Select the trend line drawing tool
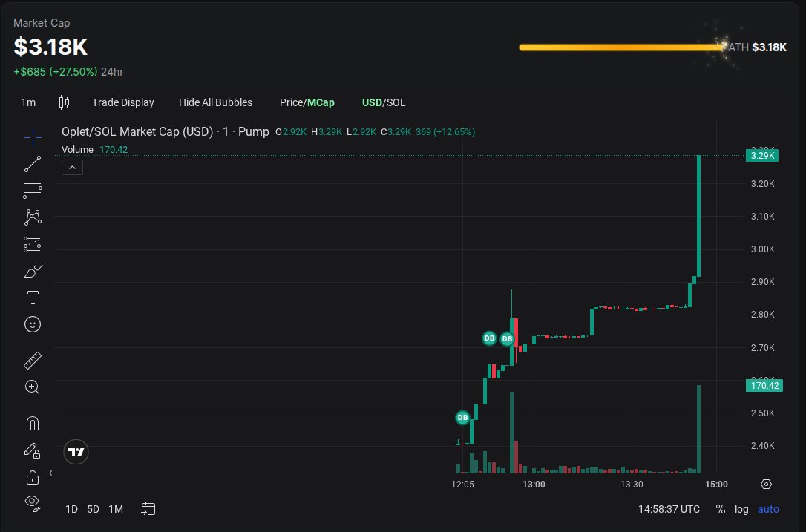806x532 pixels. pyautogui.click(x=33, y=164)
